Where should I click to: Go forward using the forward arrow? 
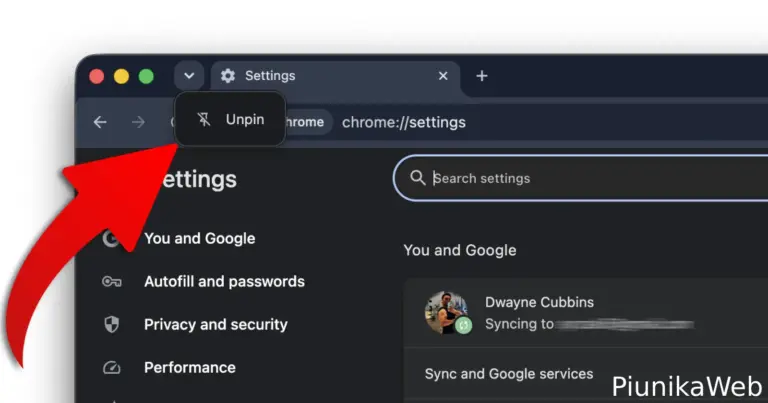point(138,122)
